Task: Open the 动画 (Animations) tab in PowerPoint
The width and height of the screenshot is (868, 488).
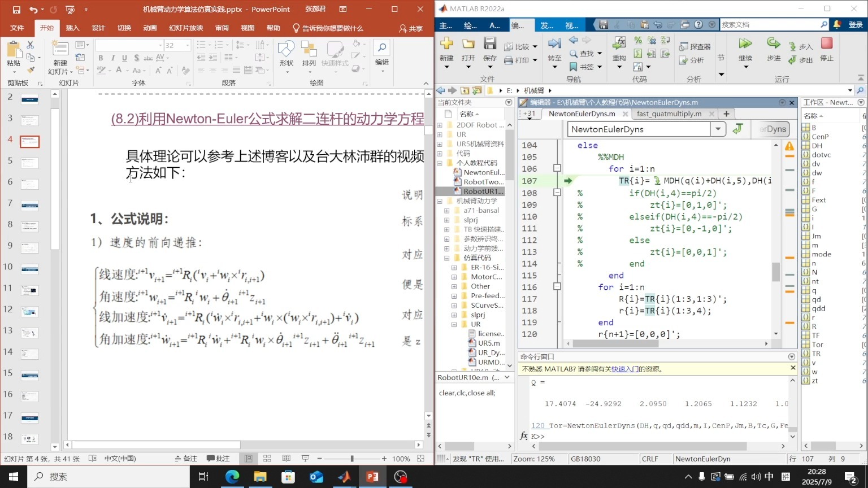Action: coord(150,28)
